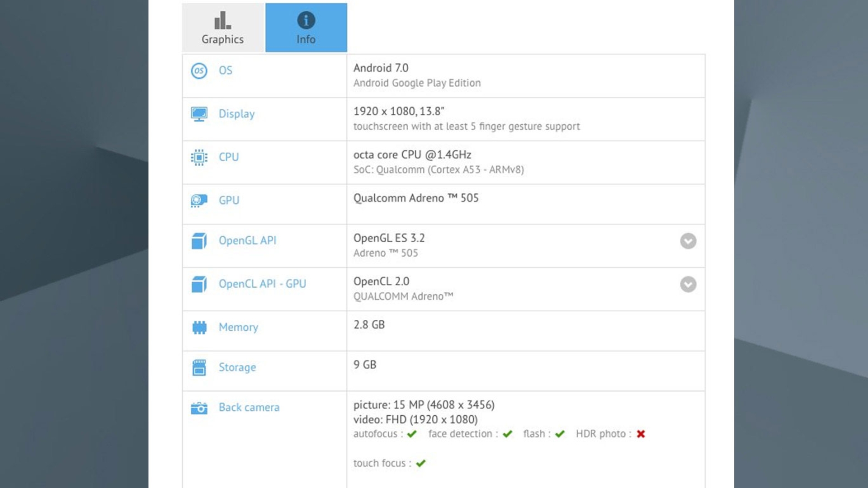Click the OS icon indicator
Screen dimensions: 868x488
tap(199, 70)
